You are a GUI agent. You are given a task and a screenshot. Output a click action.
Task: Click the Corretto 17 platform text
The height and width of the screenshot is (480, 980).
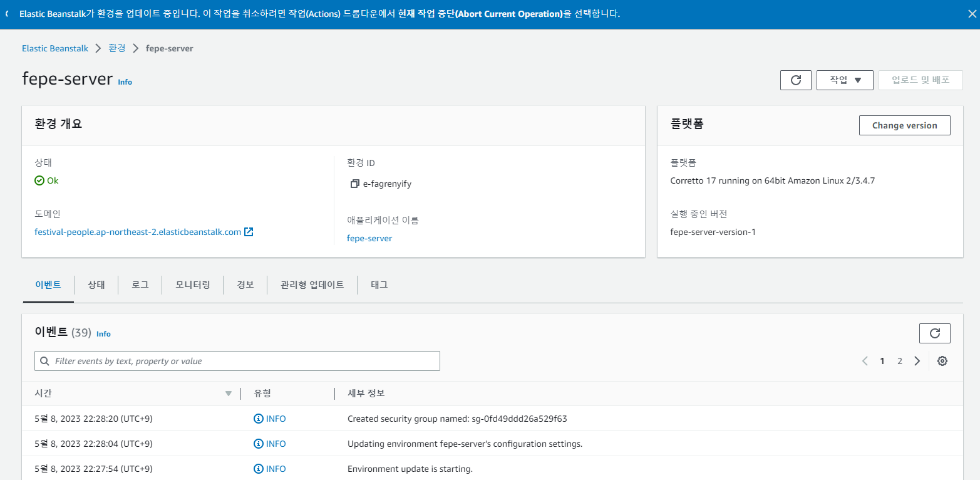coord(772,181)
